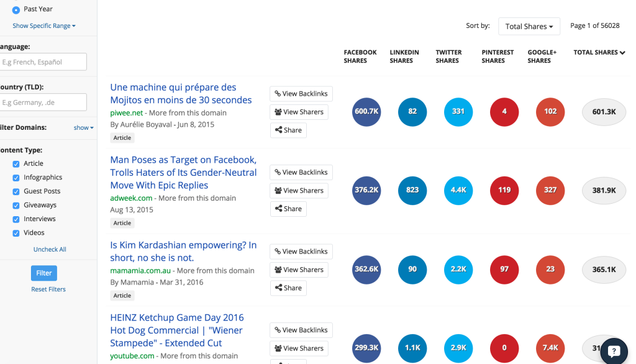Sort results by the Facebook Shares column header
The height and width of the screenshot is (364, 636).
pyautogui.click(x=360, y=56)
